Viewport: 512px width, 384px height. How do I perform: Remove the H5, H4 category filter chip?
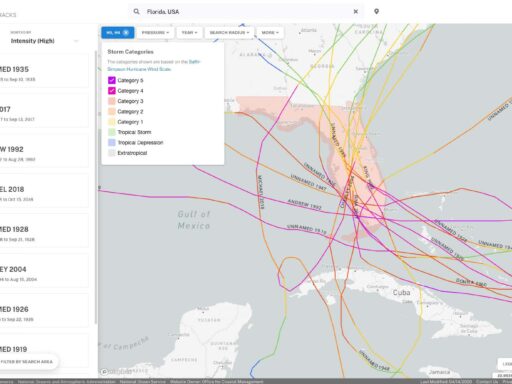(126, 32)
